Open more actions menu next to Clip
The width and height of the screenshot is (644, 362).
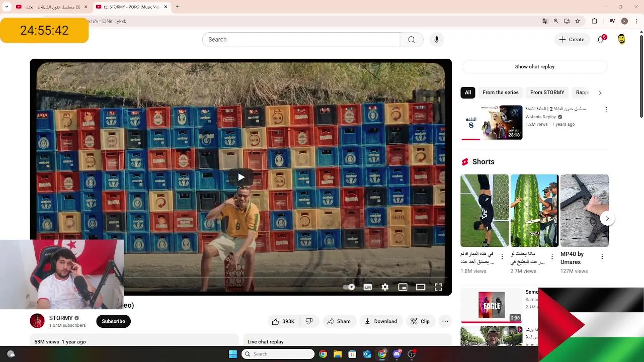[x=445, y=321]
